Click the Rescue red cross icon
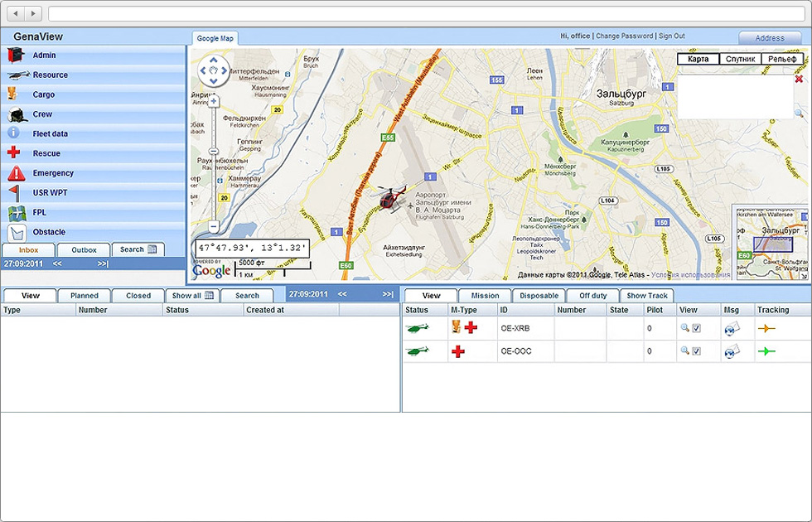Viewport: 812px width, 522px height. (x=13, y=152)
